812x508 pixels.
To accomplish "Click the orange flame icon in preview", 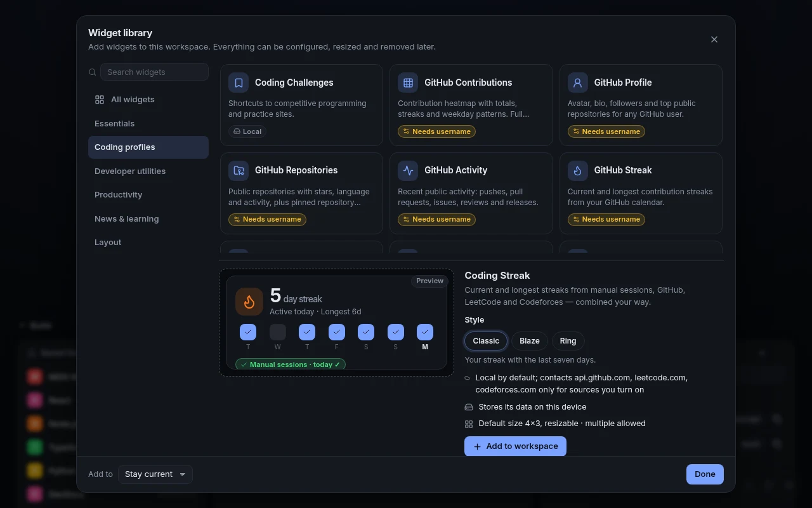I will pyautogui.click(x=249, y=302).
